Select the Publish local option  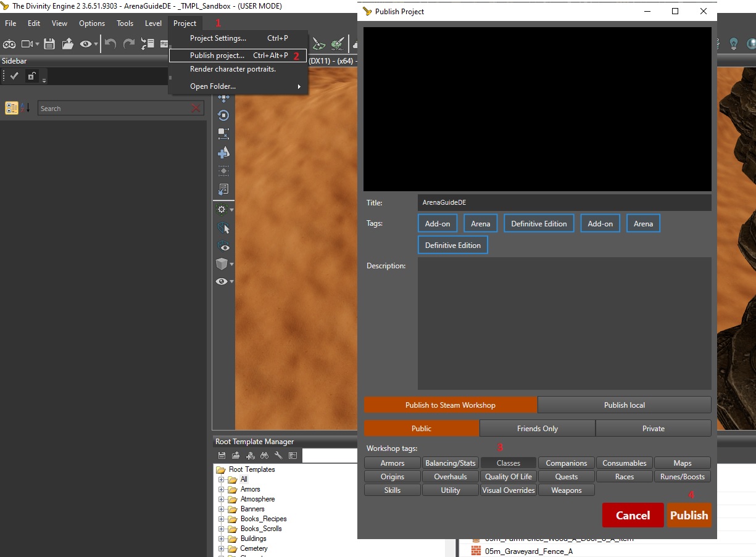click(625, 405)
